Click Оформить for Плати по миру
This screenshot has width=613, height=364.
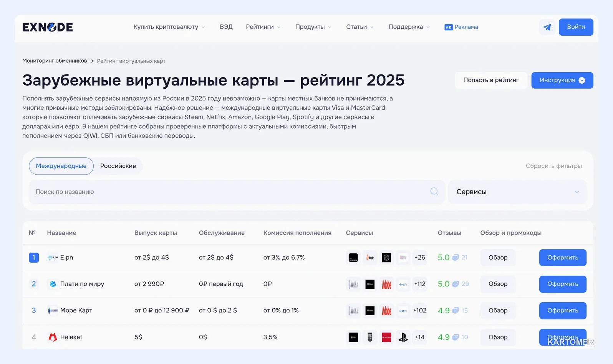point(563,284)
